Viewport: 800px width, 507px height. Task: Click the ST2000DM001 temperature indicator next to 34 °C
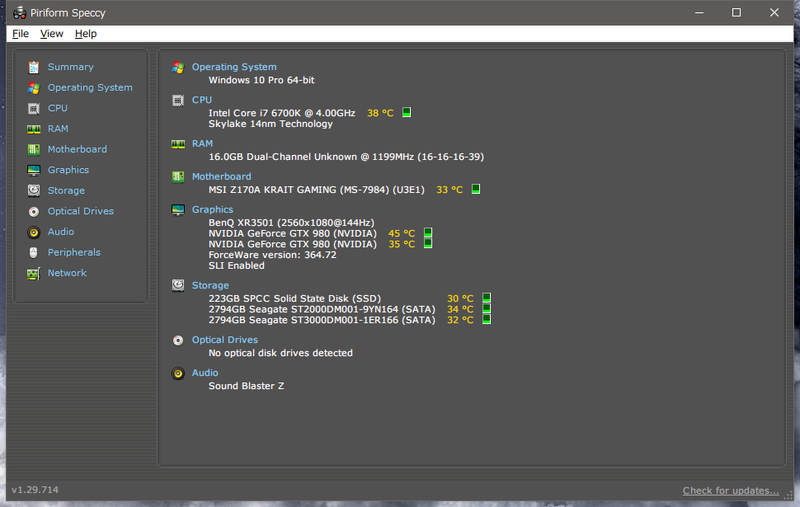point(487,309)
